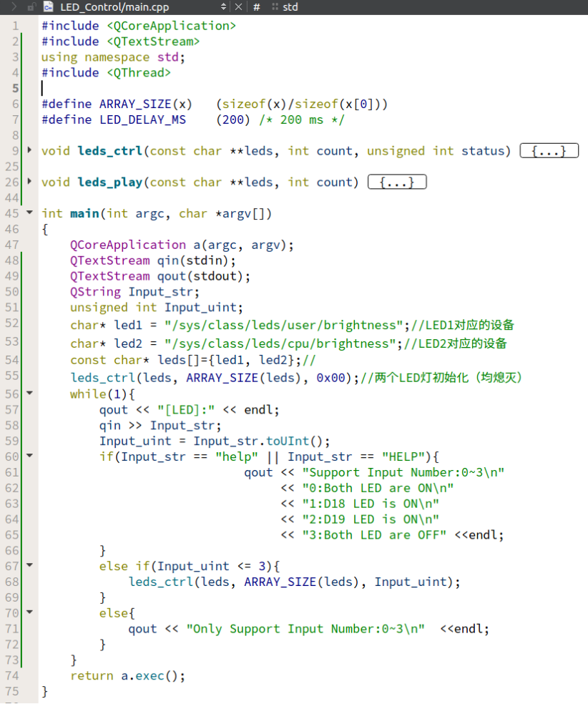Click the file lock (writable) icon
The image size is (588, 704).
coord(31,6)
